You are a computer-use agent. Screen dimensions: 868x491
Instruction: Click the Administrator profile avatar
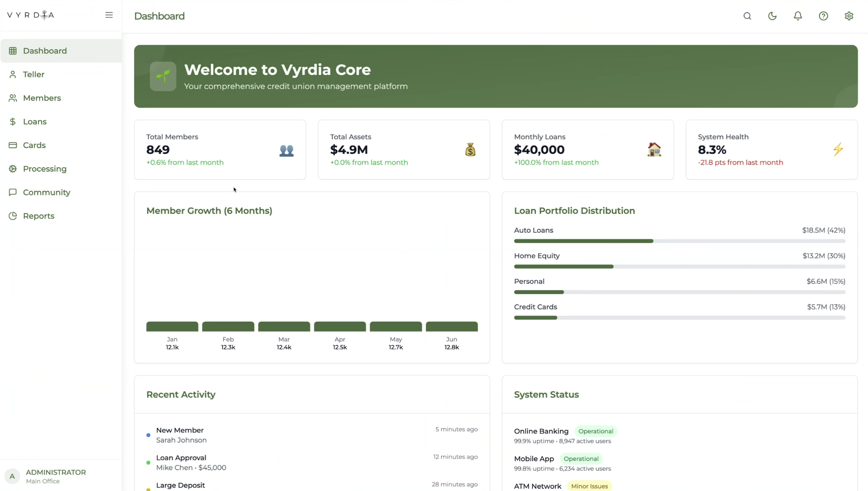12,476
